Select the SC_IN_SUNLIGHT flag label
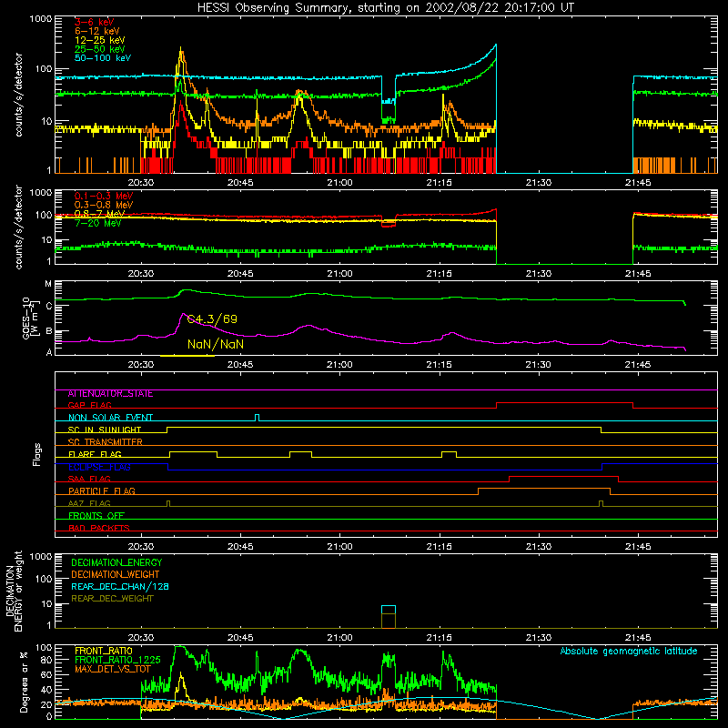The image size is (728, 728). click(x=105, y=430)
